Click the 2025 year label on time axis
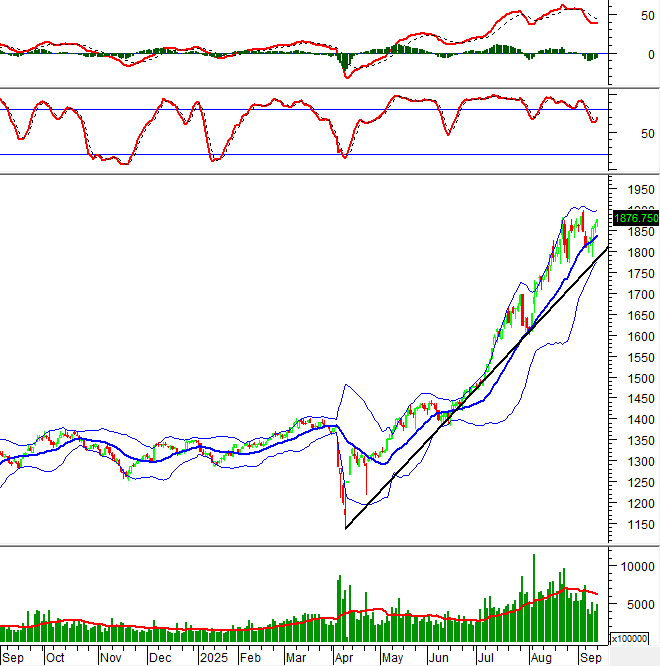Viewport: 660px width, 666px height. [x=213, y=658]
